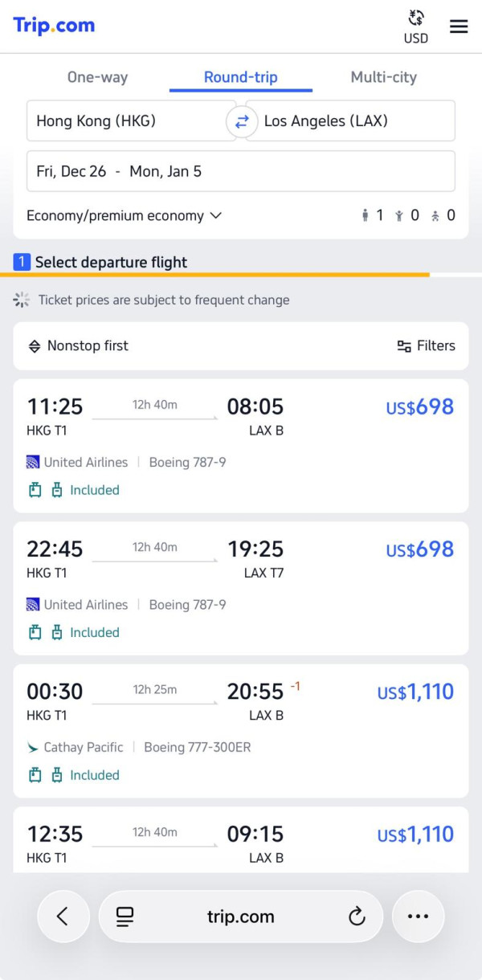The width and height of the screenshot is (482, 980).
Task: Switch to the Multi-city tab
Action: coord(383,78)
